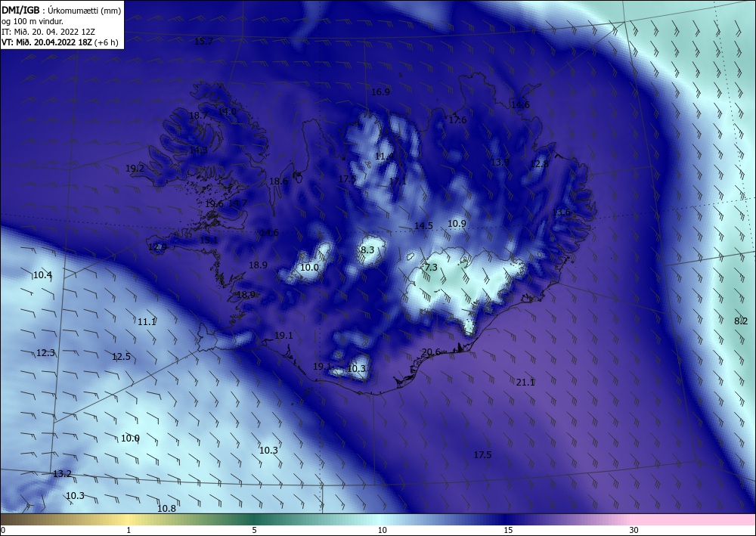Image resolution: width=756 pixels, height=536 pixels.
Task: Click the legend label 5
Action: click(254, 531)
